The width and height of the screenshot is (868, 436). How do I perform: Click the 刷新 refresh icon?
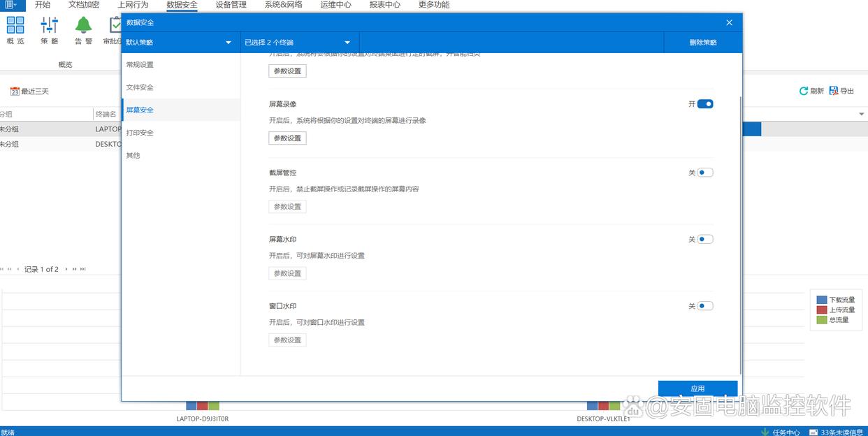click(804, 91)
